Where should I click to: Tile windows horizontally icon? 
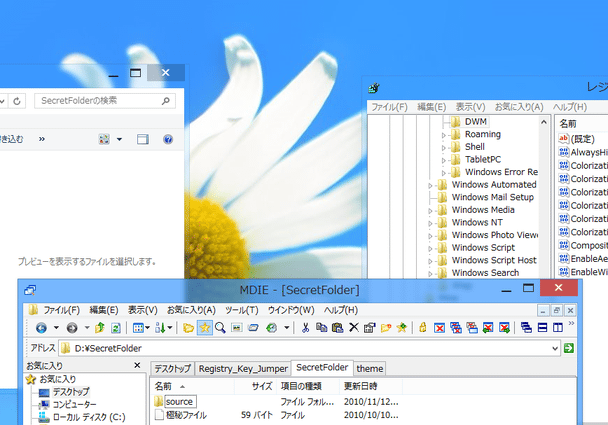pos(542,328)
